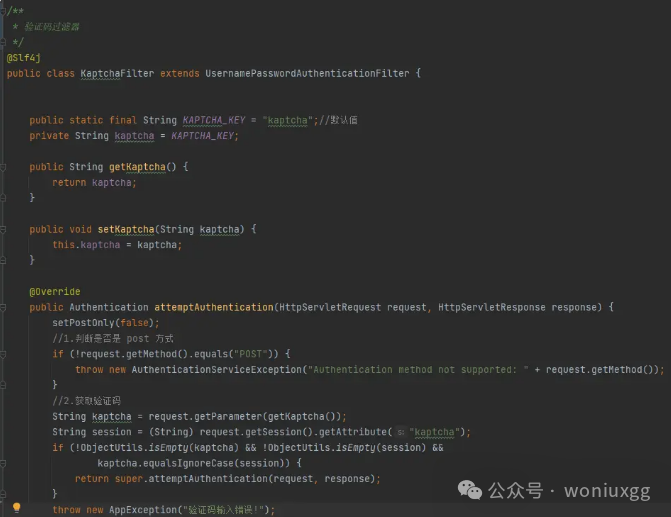The width and height of the screenshot is (671, 517).
Task: Collapse the getKaptcha method using gutter fold
Action: 3,167
